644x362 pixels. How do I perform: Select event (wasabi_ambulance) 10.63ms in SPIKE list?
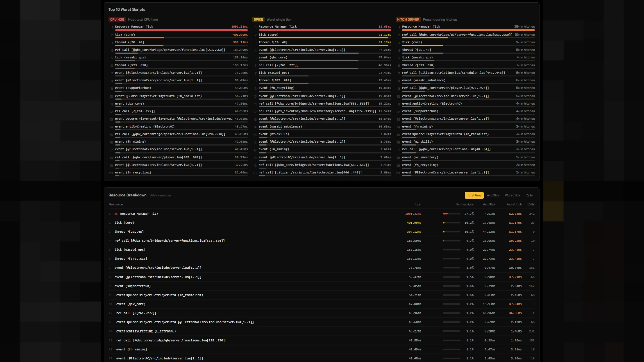point(322,127)
